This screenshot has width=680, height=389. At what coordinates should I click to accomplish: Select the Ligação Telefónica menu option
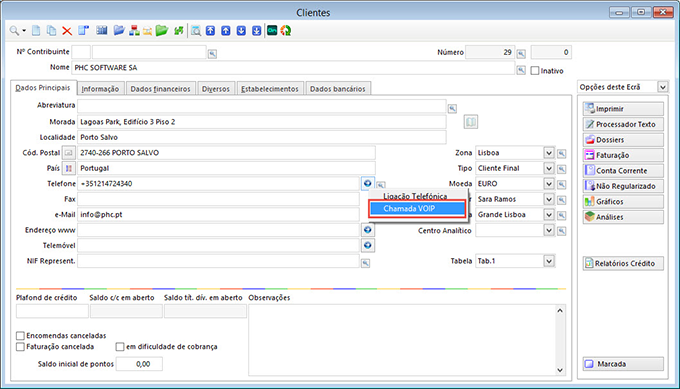click(415, 196)
